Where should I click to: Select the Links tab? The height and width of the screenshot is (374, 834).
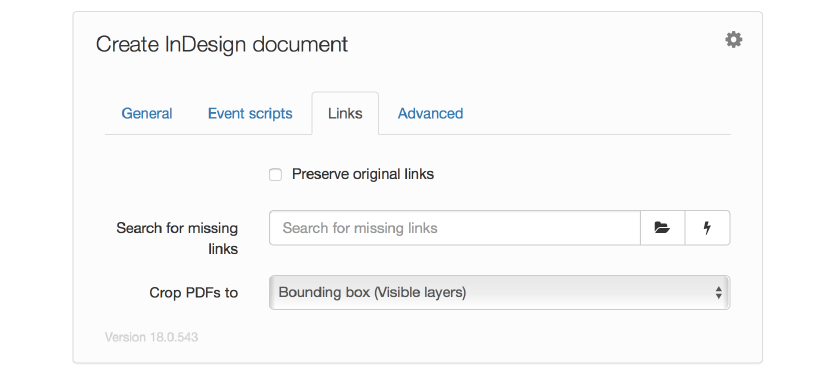[x=345, y=113]
